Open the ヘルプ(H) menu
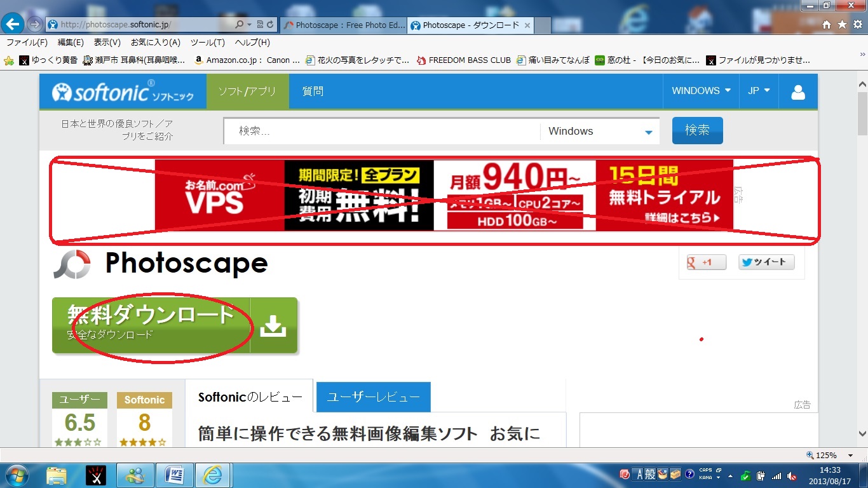The width and height of the screenshot is (868, 488). point(252,43)
